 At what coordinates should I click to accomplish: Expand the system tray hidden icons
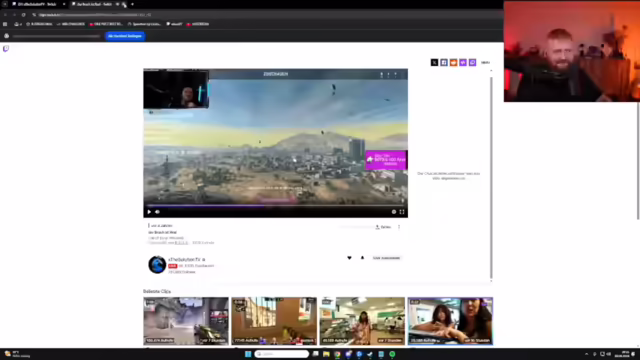click(x=587, y=354)
